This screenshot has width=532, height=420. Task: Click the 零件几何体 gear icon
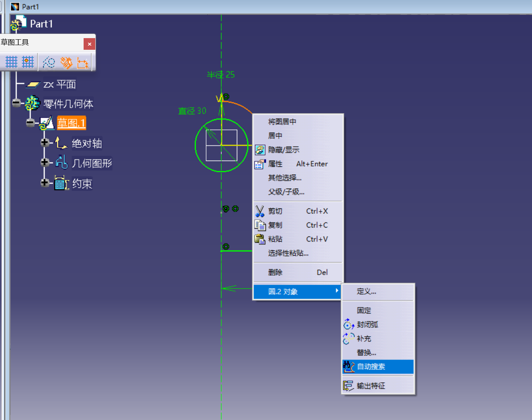click(x=33, y=103)
